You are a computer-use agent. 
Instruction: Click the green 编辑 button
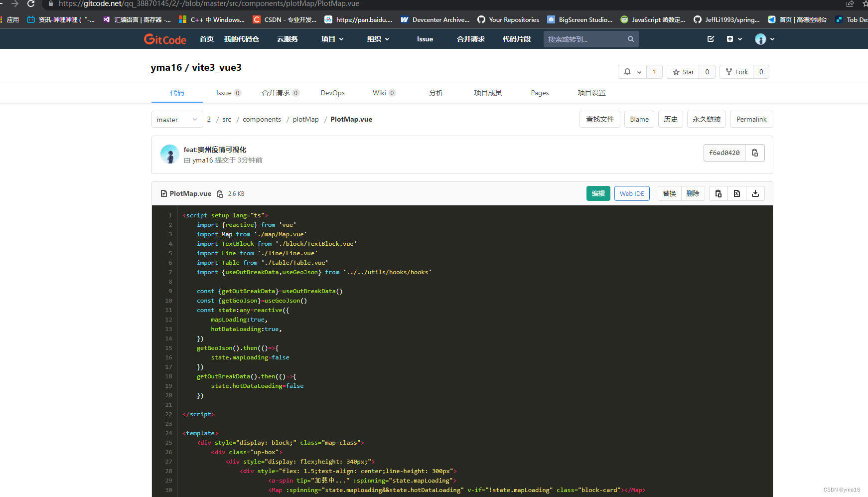point(598,193)
